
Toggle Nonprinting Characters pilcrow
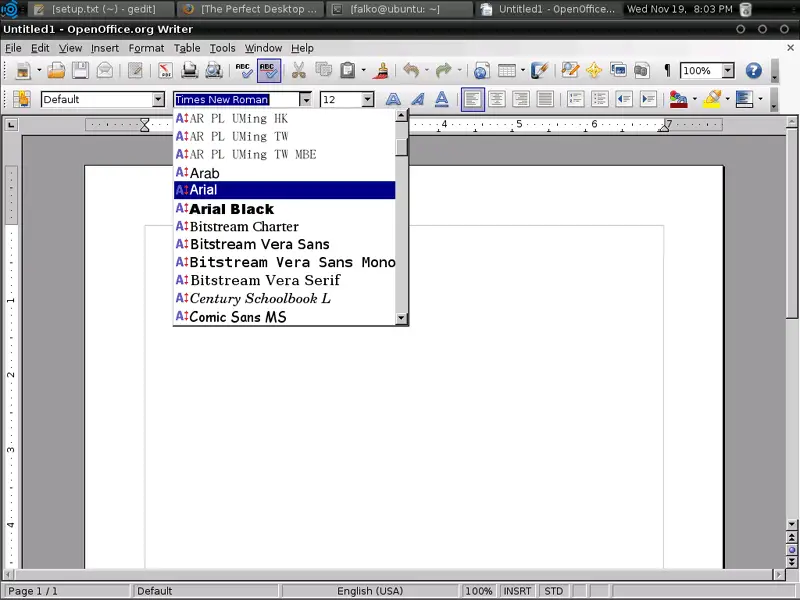(667, 70)
